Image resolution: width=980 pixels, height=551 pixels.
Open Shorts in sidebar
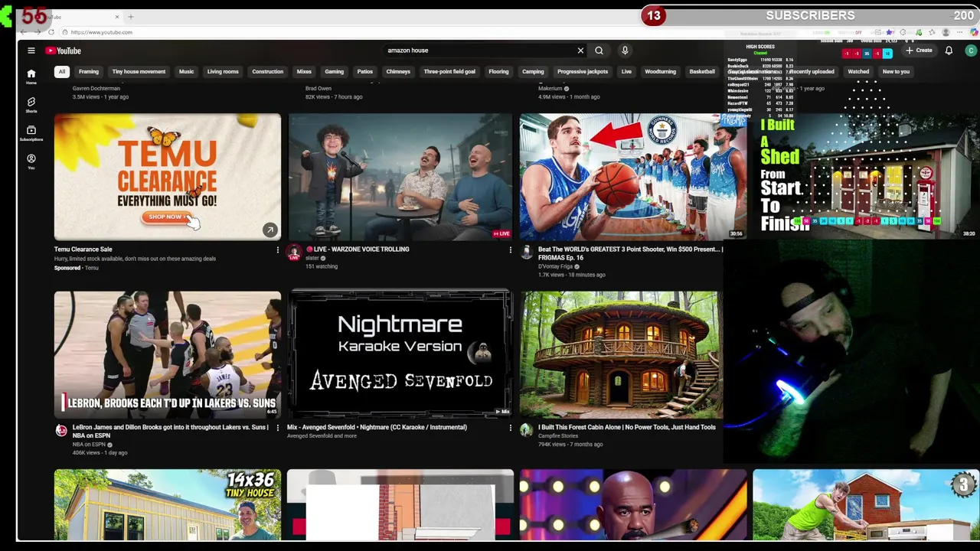click(x=31, y=105)
